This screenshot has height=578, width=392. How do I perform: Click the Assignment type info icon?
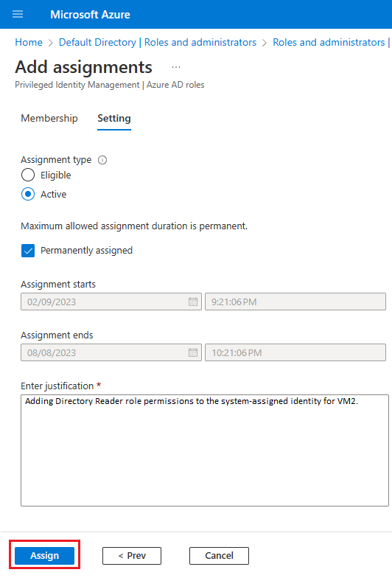(x=102, y=160)
